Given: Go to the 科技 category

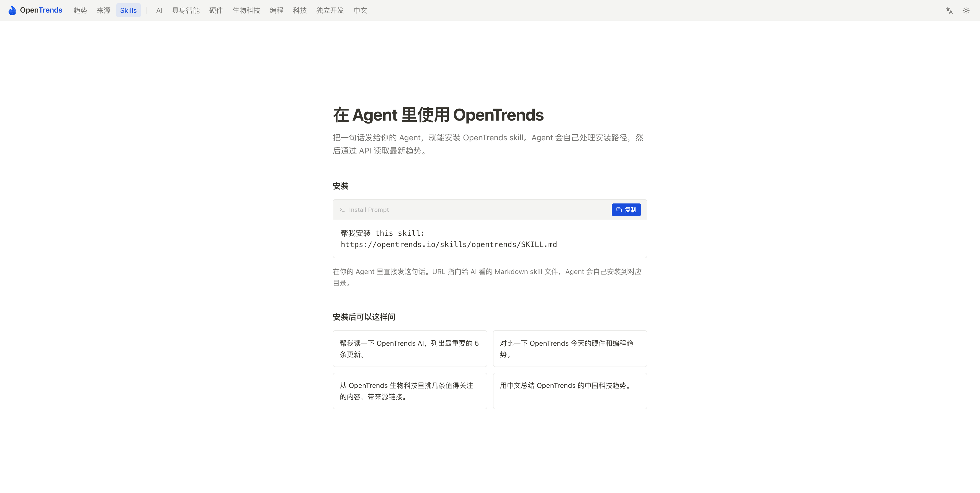Looking at the screenshot, I should point(300,10).
